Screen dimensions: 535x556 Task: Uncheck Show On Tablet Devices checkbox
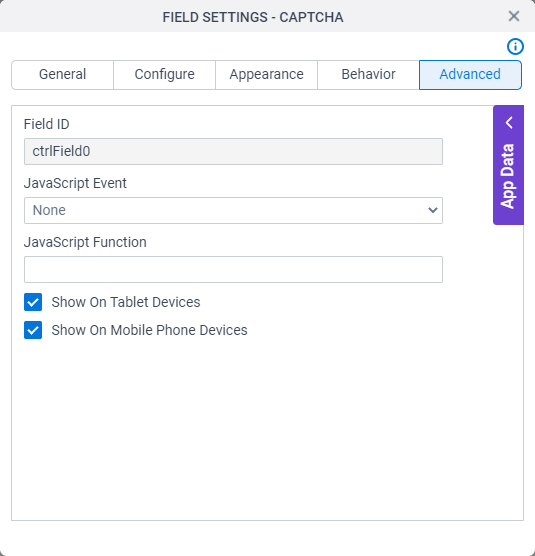(x=33, y=302)
